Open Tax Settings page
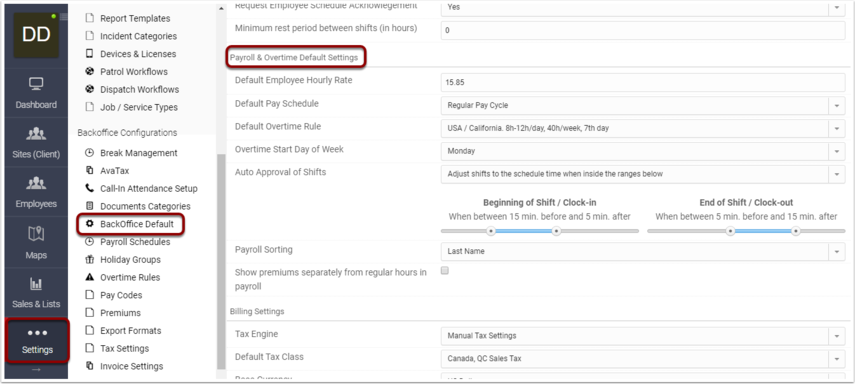 point(124,349)
